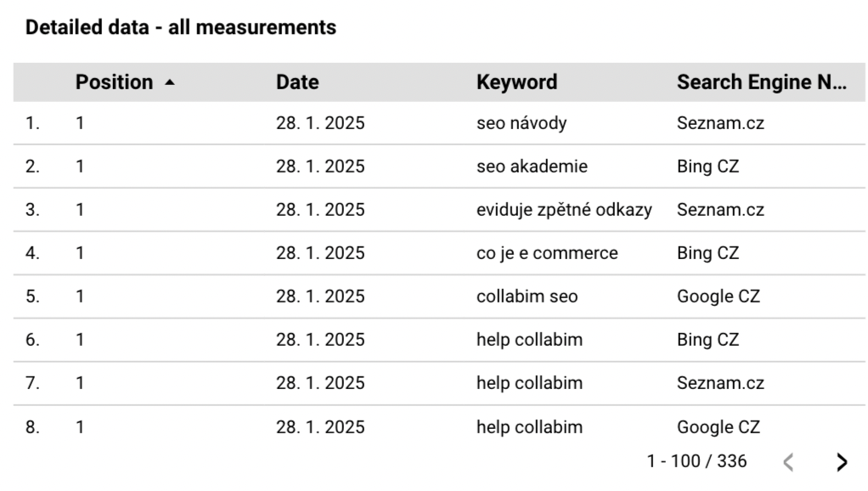
Task: Sort by Search Engine Name column
Action: 762,82
